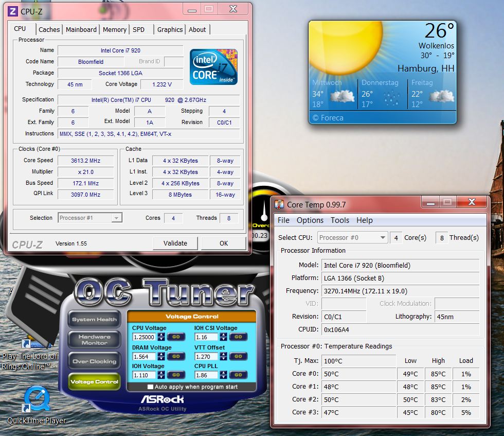
Task: Close the CPU-Z window
Action: pyautogui.click(x=233, y=9)
